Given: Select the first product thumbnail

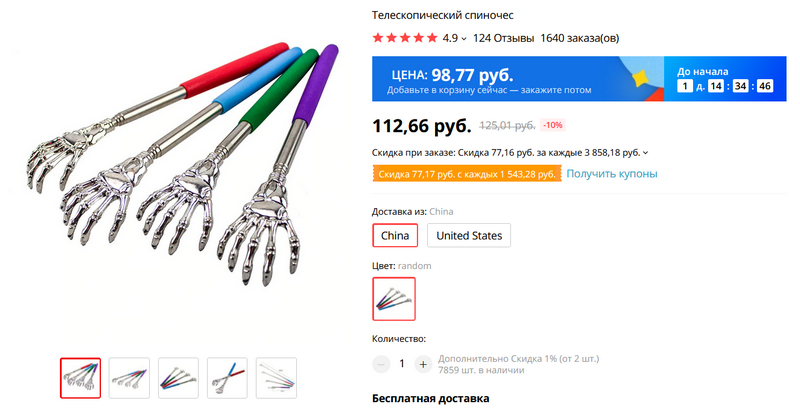Looking at the screenshot, I should [81, 378].
